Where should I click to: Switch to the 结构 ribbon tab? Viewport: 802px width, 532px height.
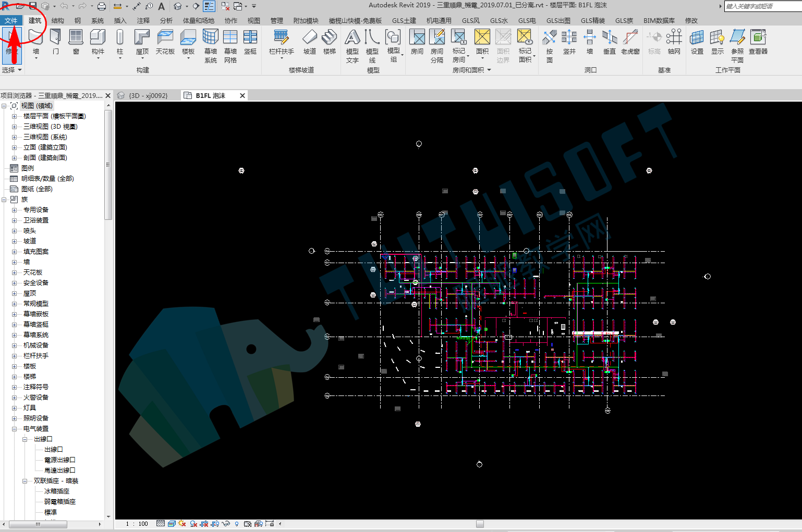pyautogui.click(x=57, y=20)
